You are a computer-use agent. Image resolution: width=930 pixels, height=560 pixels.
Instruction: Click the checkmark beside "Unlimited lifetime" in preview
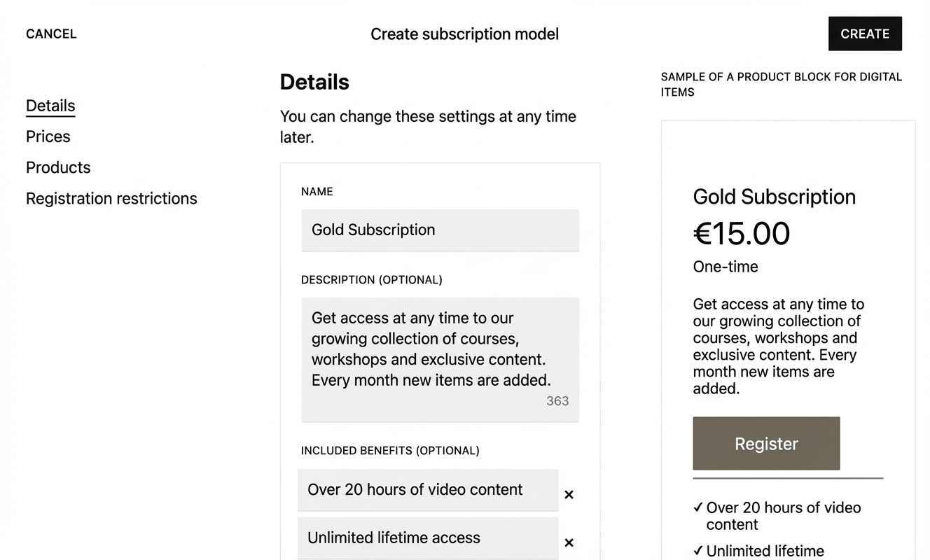[698, 551]
